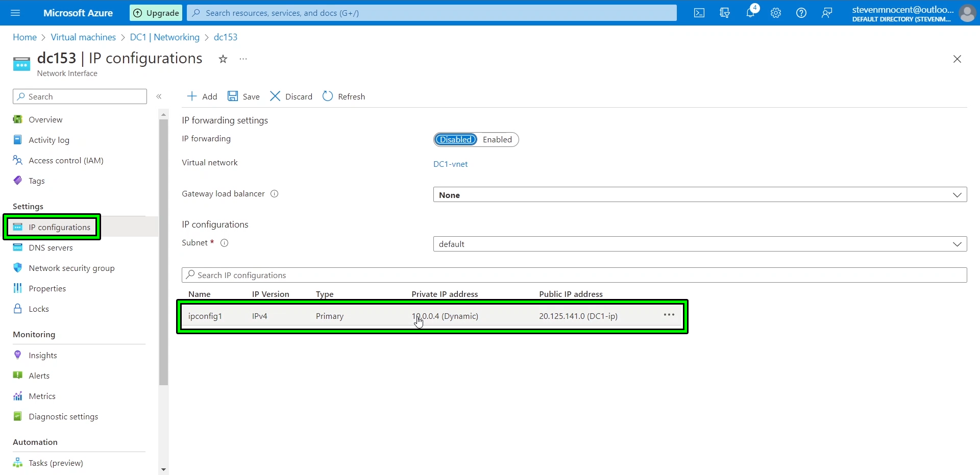This screenshot has height=475, width=980.
Task: Open the portal hamburger menu
Action: (15, 13)
